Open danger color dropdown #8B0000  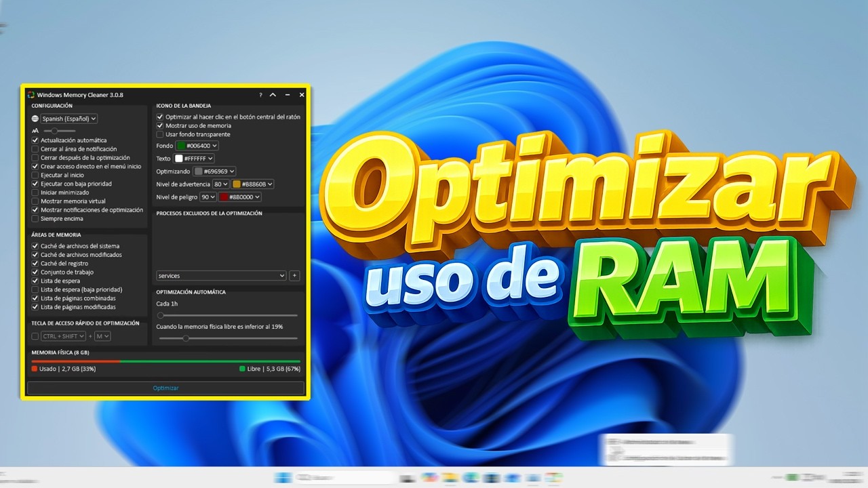pyautogui.click(x=239, y=197)
